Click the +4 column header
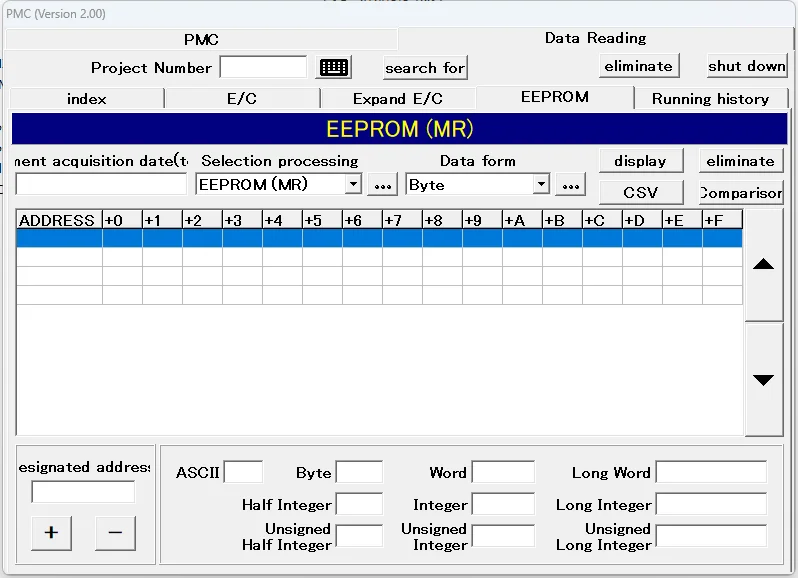Image resolution: width=798 pixels, height=578 pixels. click(282, 220)
